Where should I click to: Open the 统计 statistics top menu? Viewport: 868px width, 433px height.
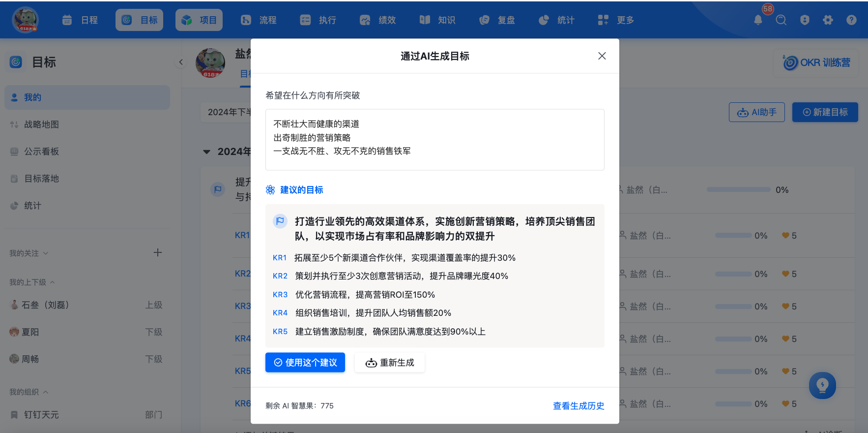(x=556, y=20)
